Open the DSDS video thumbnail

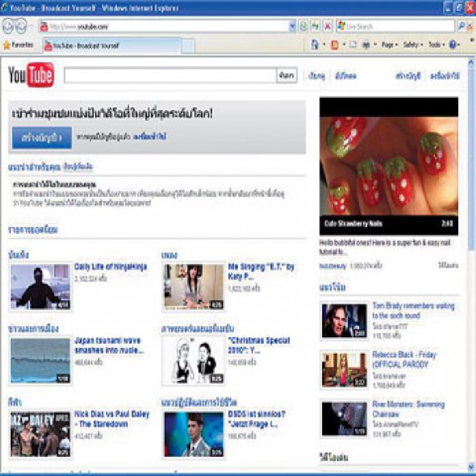tap(194, 434)
